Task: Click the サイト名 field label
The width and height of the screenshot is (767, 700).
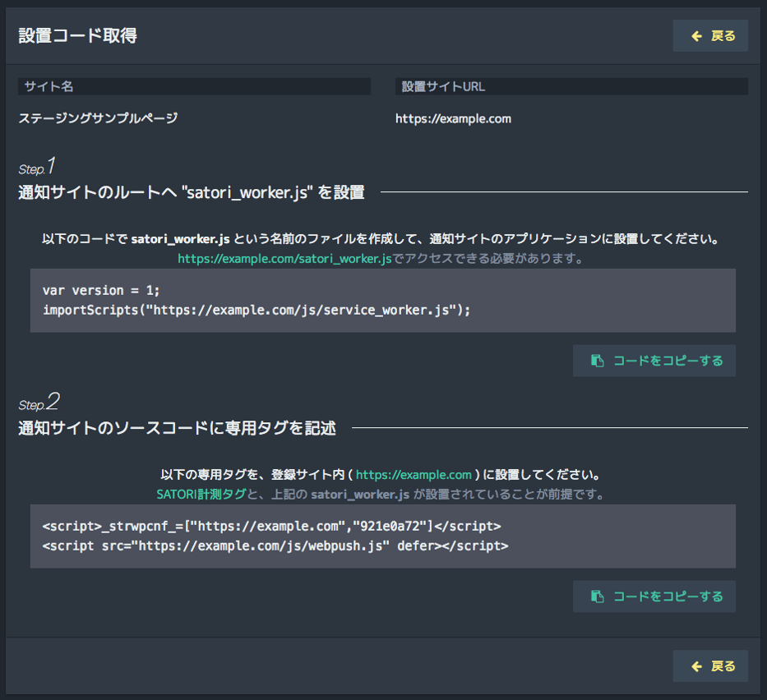Action: [x=49, y=86]
